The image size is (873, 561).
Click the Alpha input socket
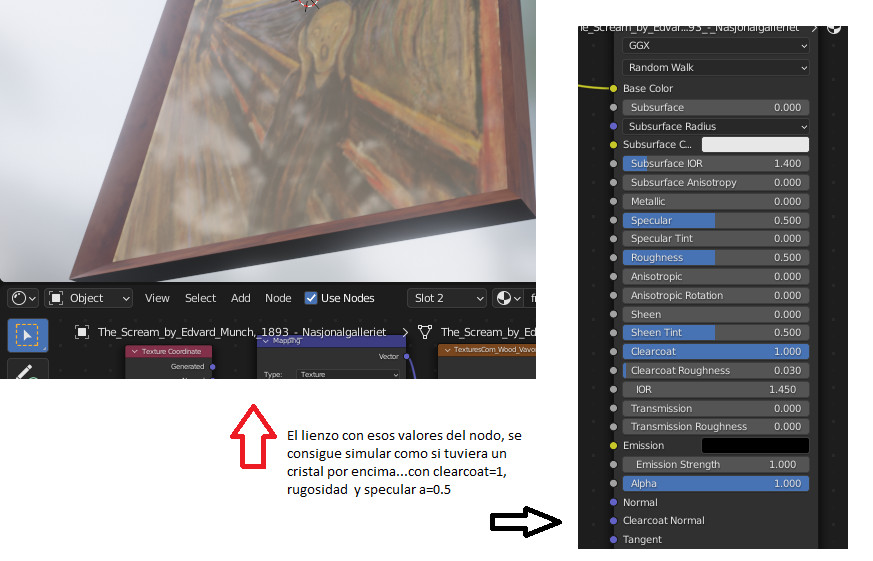613,483
